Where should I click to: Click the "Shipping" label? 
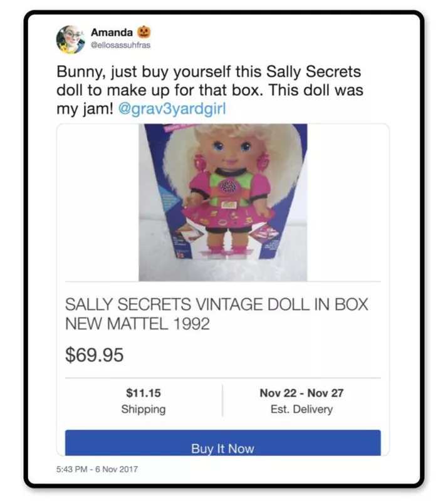tap(143, 410)
